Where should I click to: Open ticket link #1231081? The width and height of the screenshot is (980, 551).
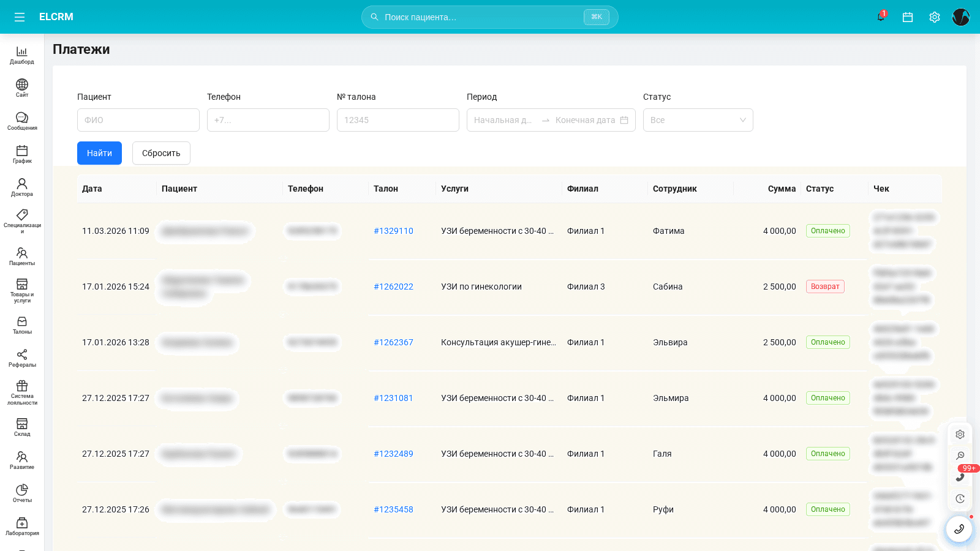[393, 398]
